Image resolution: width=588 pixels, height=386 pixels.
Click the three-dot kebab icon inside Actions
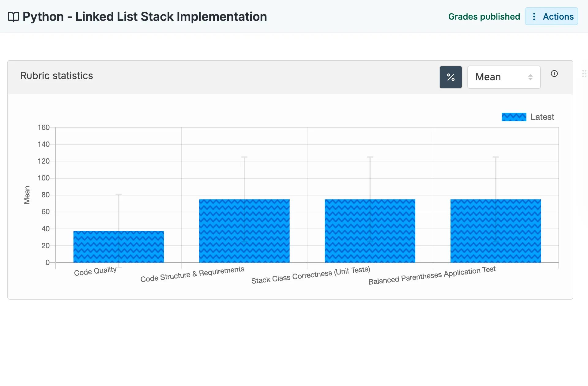click(x=534, y=17)
